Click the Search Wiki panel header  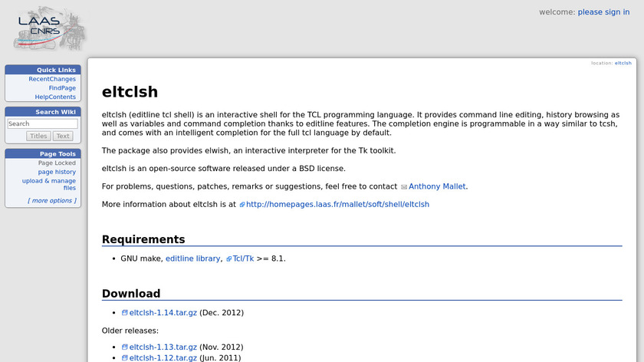43,112
